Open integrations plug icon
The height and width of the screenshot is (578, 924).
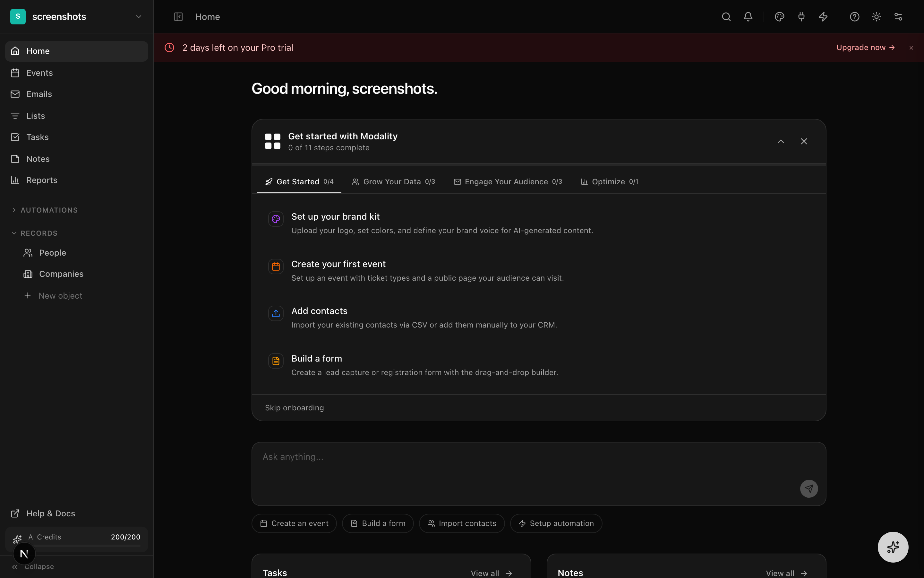tap(801, 17)
